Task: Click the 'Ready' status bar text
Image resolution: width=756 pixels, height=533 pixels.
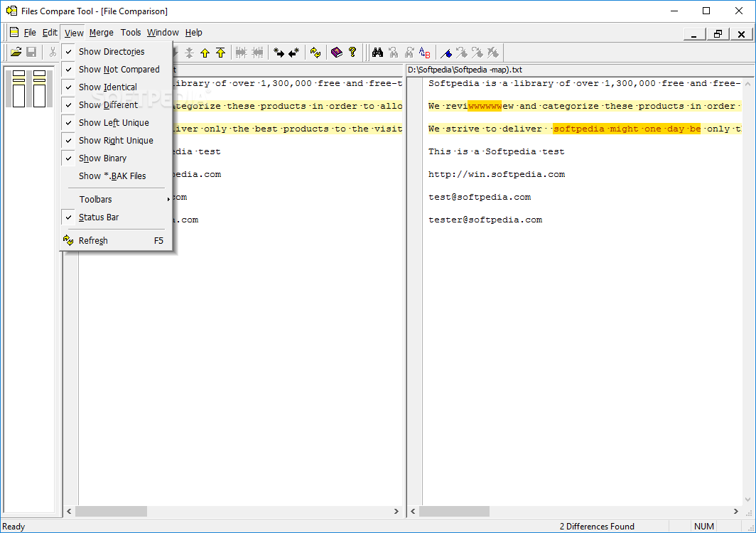Action: pyautogui.click(x=13, y=526)
